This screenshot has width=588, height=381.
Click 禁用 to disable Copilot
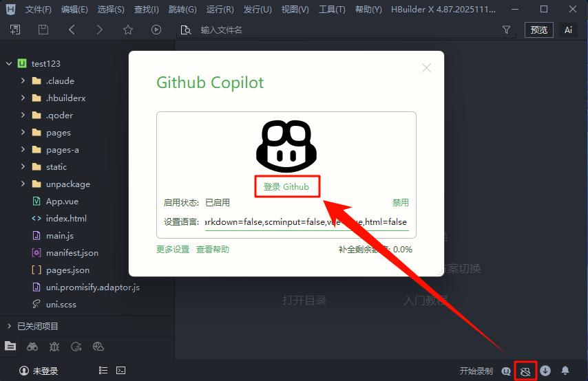pos(400,203)
